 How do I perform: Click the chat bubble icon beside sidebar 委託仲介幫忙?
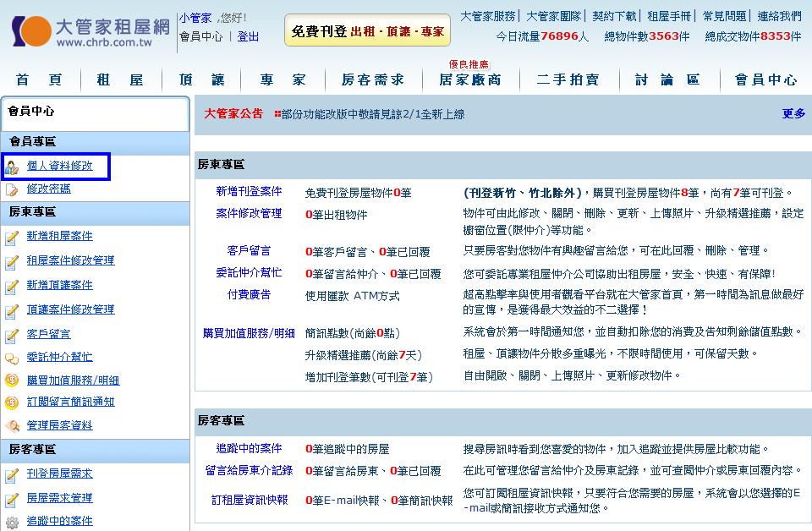click(x=12, y=359)
